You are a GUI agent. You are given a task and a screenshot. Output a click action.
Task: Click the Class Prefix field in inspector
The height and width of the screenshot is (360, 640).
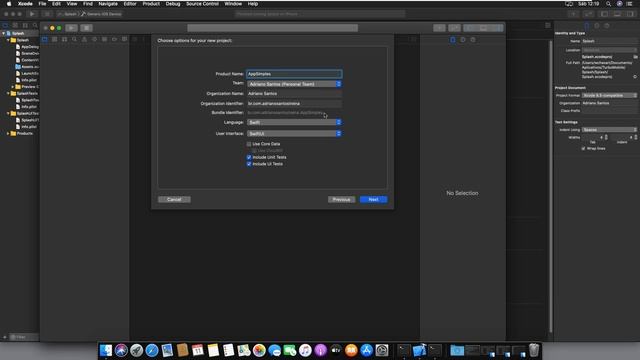click(609, 111)
